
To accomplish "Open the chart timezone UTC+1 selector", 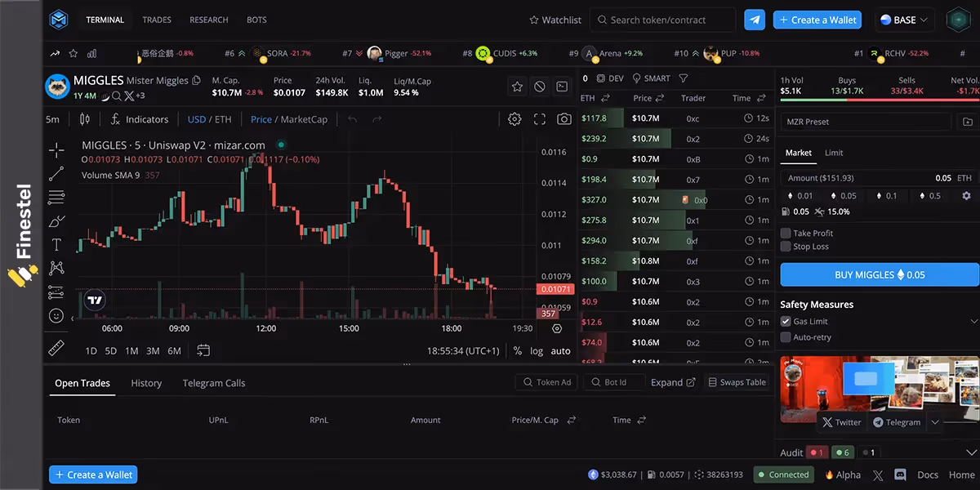I will tap(462, 350).
